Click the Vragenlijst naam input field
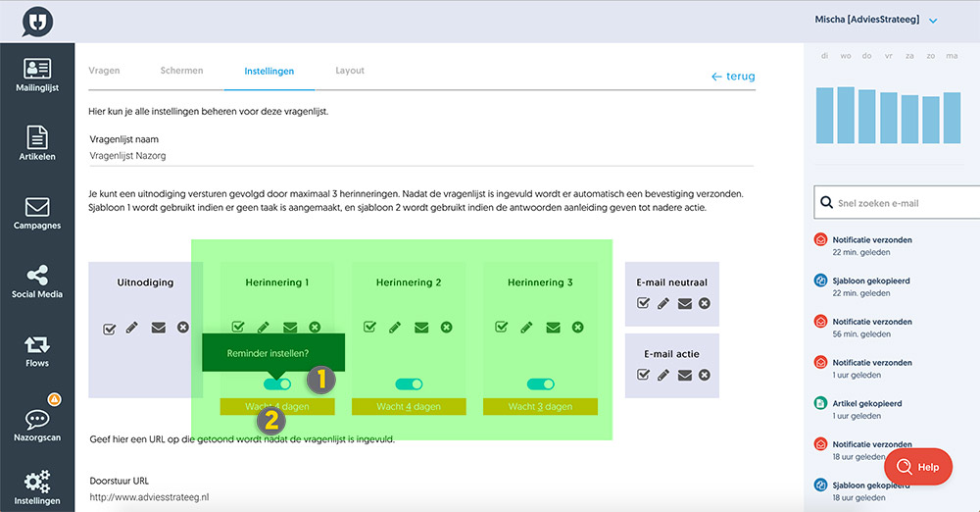 coord(421,156)
